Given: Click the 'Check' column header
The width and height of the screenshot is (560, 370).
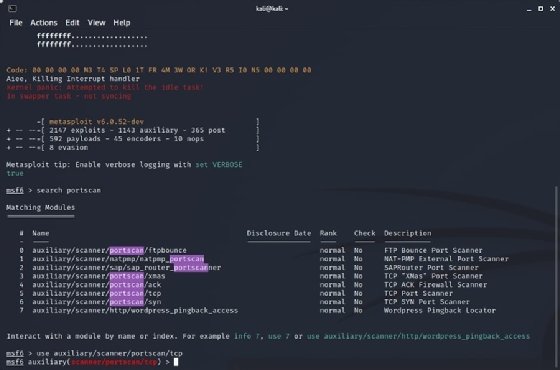Looking at the screenshot, I should pyautogui.click(x=364, y=233).
